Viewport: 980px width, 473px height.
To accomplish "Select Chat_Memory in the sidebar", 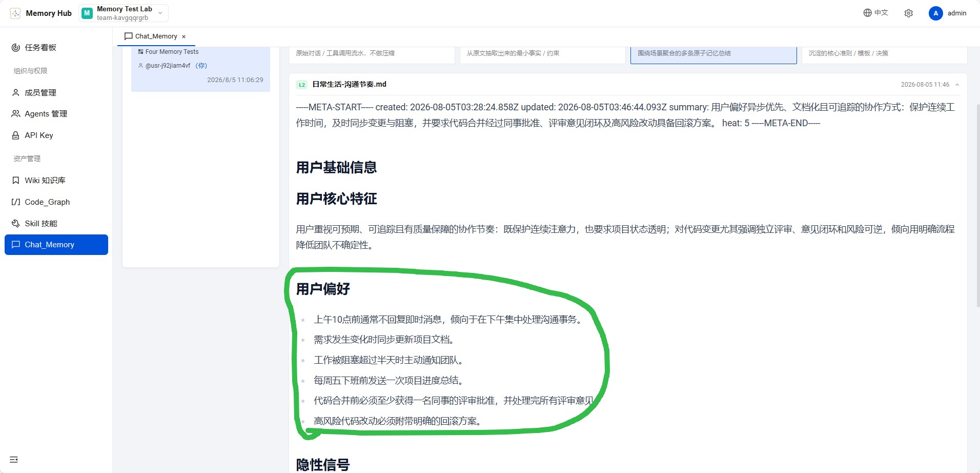I will [56, 245].
